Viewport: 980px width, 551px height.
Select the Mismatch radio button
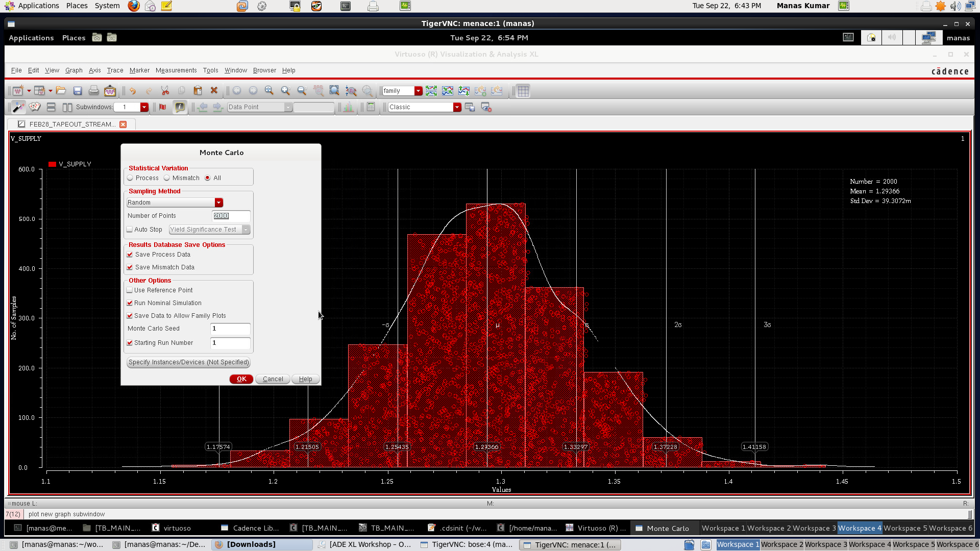point(167,178)
